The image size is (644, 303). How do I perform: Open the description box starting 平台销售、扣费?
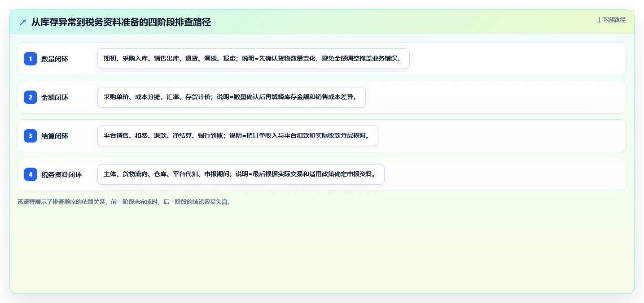tap(238, 136)
